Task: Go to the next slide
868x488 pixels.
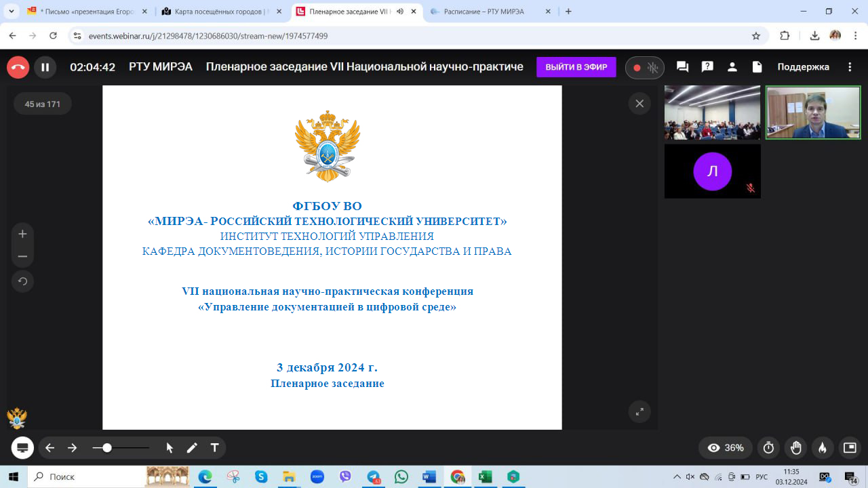Action: coord(72,448)
